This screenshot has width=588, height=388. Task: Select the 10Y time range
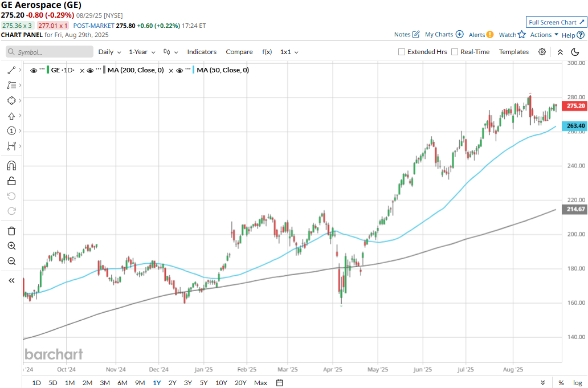pos(221,383)
